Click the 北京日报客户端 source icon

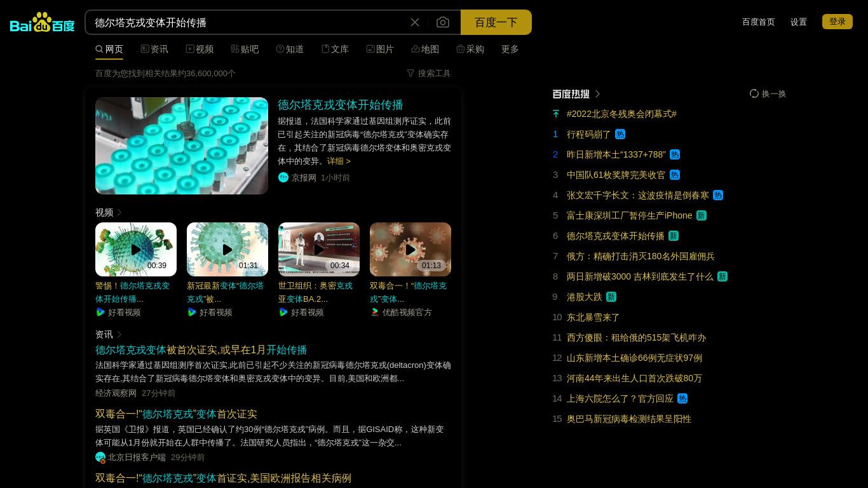click(x=100, y=457)
